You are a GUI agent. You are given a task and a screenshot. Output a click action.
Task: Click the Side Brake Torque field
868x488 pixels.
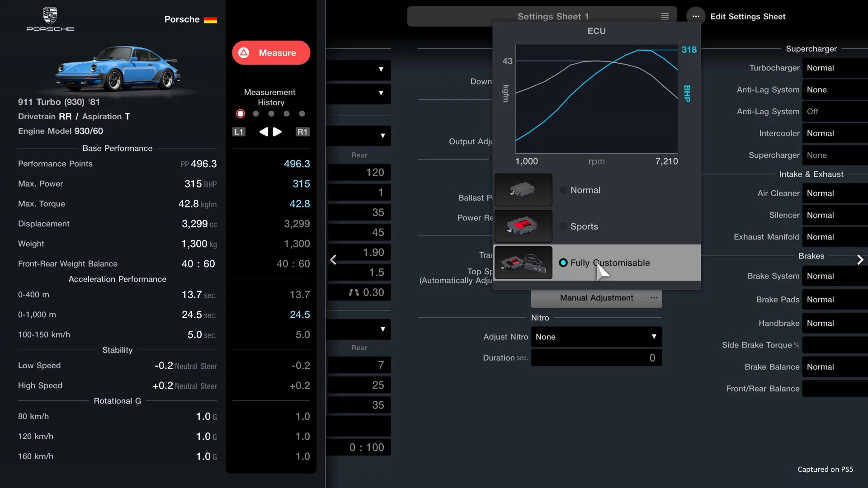click(835, 345)
